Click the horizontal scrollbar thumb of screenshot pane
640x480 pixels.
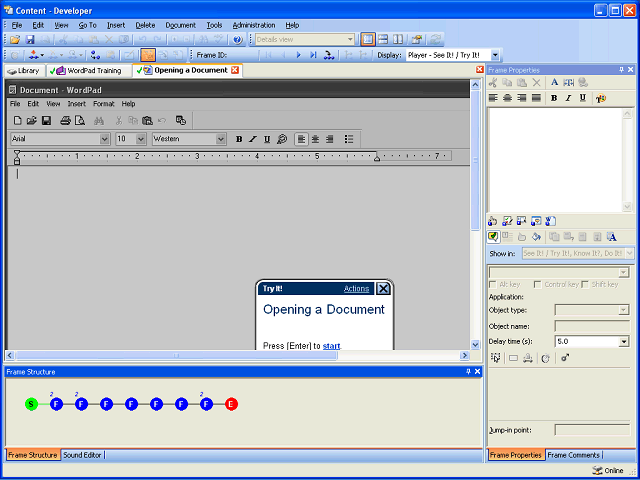pyautogui.click(x=176, y=356)
